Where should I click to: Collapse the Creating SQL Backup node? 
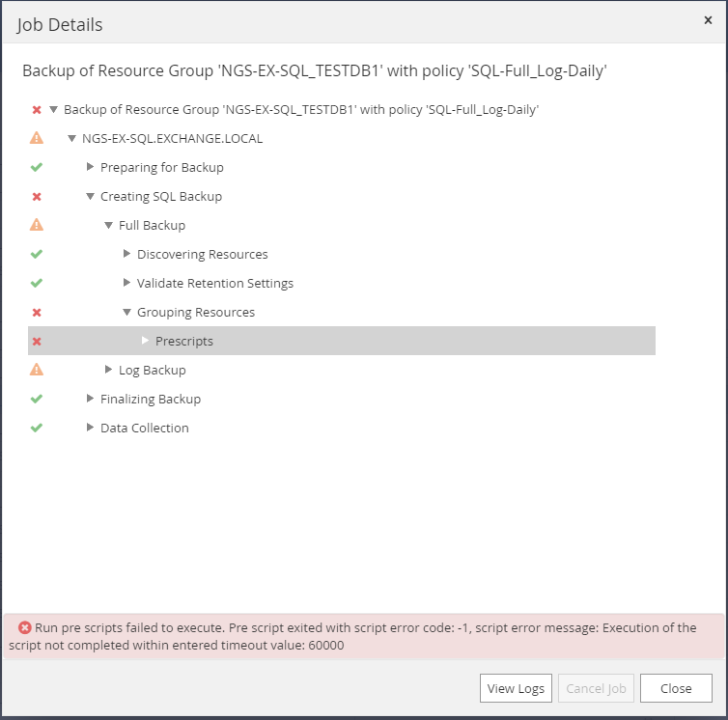tap(91, 197)
